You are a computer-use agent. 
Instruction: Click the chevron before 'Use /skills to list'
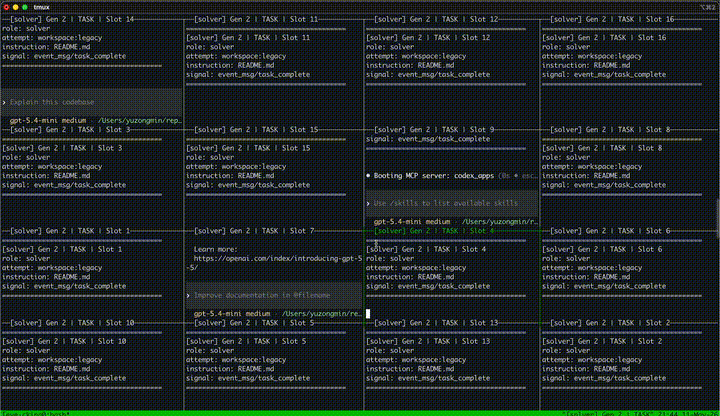point(368,203)
